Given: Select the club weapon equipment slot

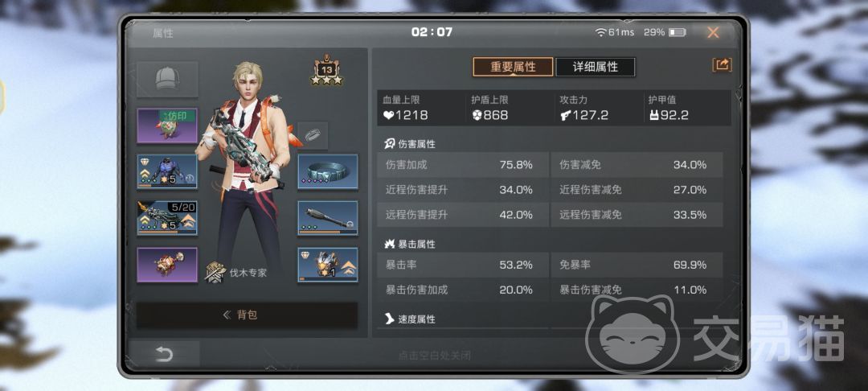Looking at the screenshot, I should [328, 218].
